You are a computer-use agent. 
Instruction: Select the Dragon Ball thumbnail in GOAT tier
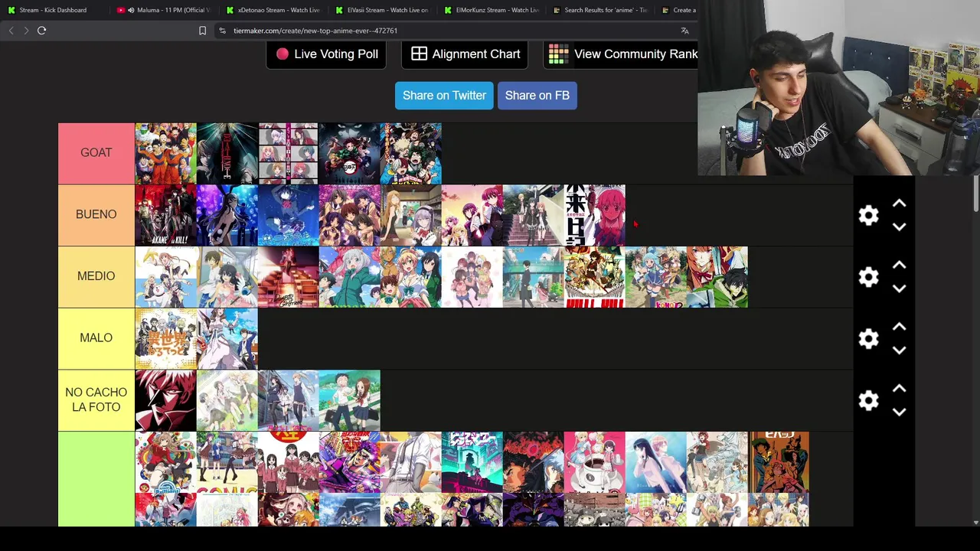(x=165, y=154)
